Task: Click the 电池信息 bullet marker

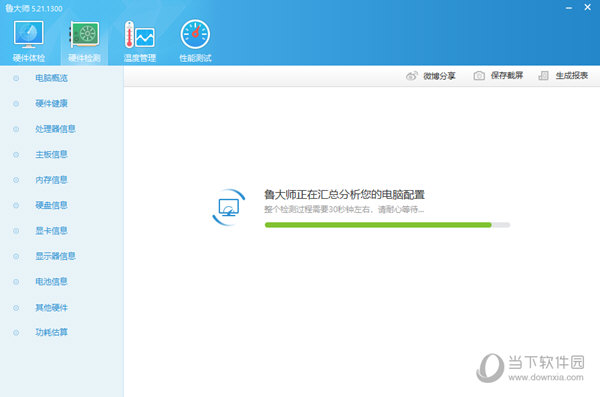Action: [16, 282]
